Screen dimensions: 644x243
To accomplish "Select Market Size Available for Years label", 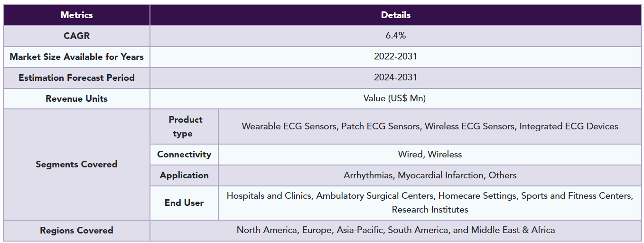I will [76, 57].
